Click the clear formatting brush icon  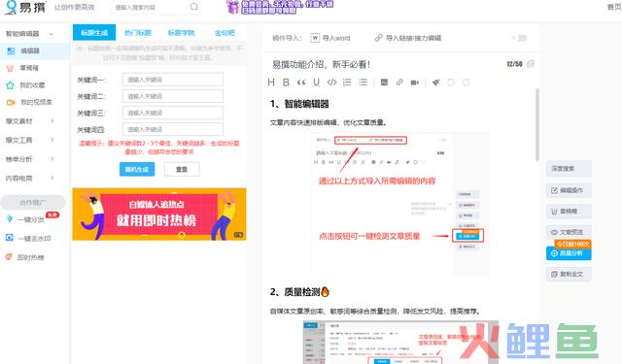tap(436, 82)
